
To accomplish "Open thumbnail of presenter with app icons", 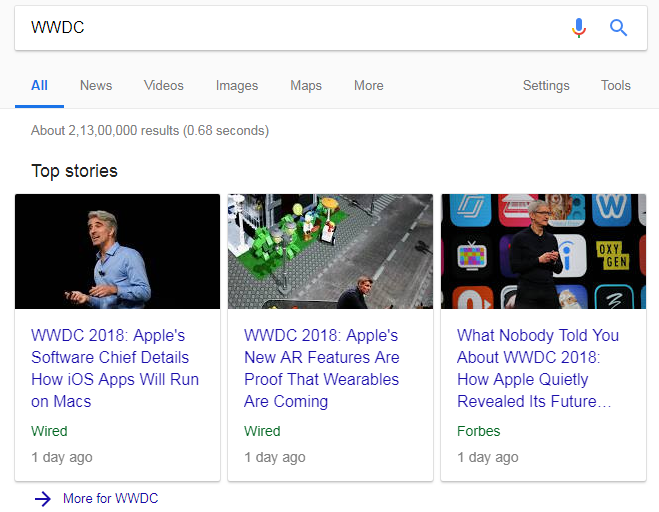I will (x=543, y=251).
